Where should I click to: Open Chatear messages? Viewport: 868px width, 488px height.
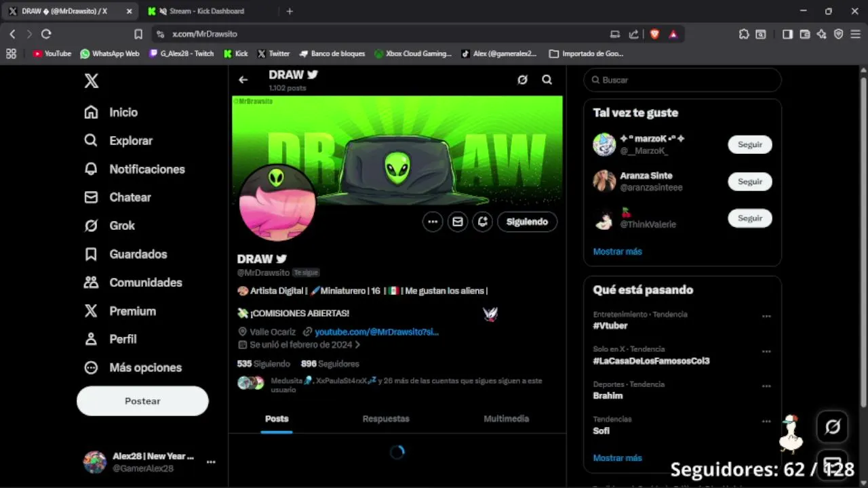(x=117, y=198)
